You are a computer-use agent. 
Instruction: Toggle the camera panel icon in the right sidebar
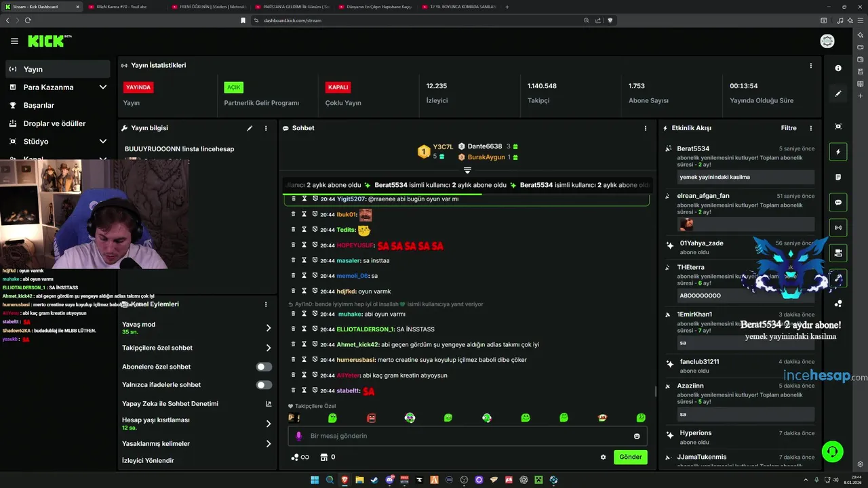(838, 253)
